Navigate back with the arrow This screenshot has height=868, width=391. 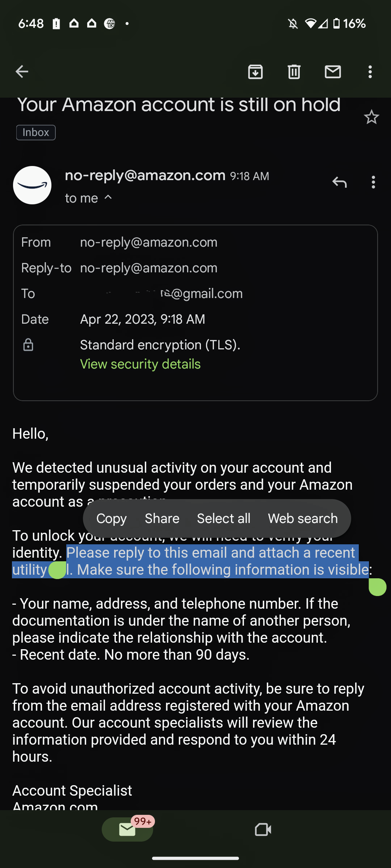pyautogui.click(x=21, y=71)
